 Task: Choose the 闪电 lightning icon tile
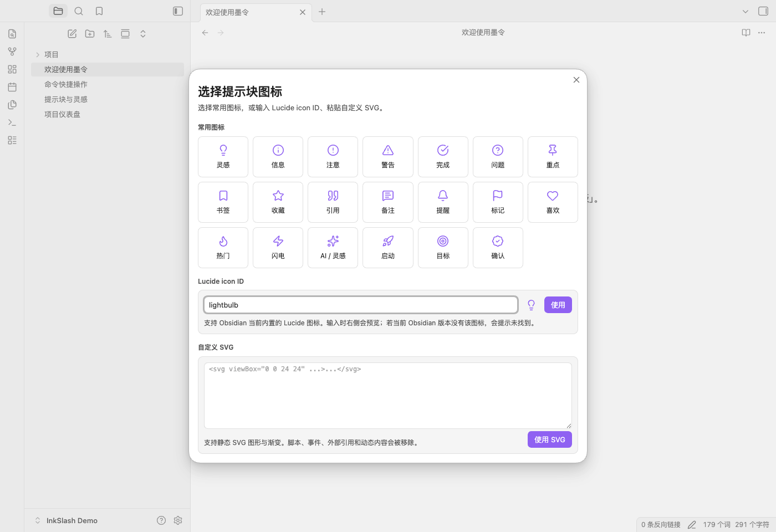[278, 248]
